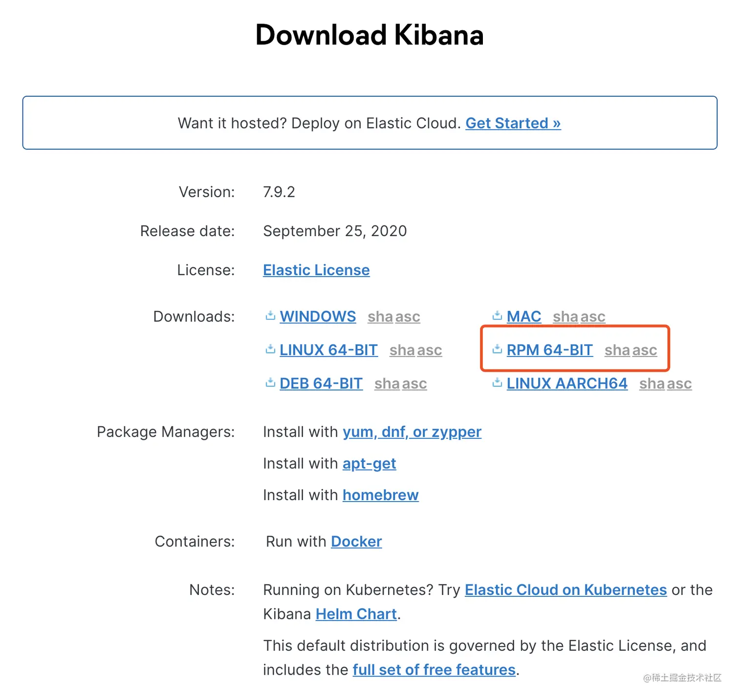Click download icon beside MAC
The width and height of the screenshot is (739, 700).
[497, 316]
